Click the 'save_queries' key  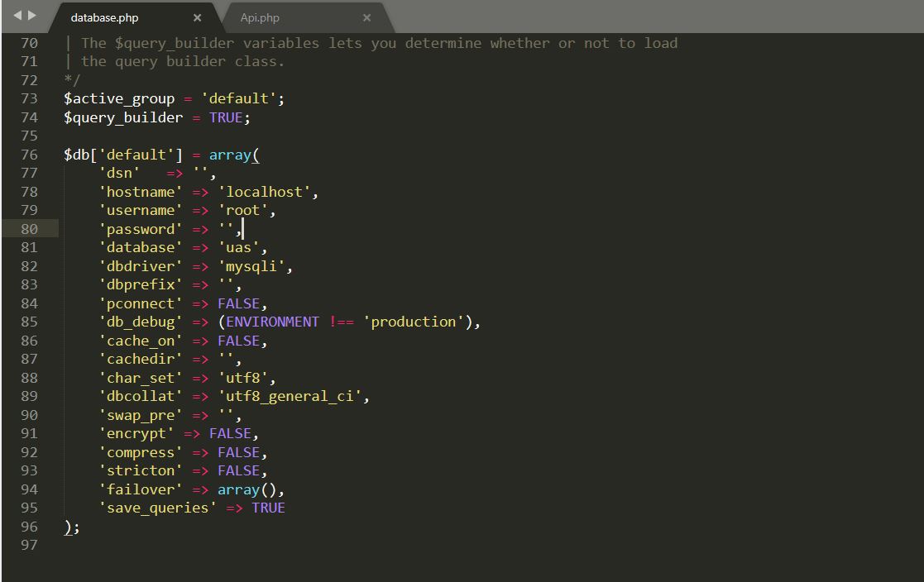(157, 508)
